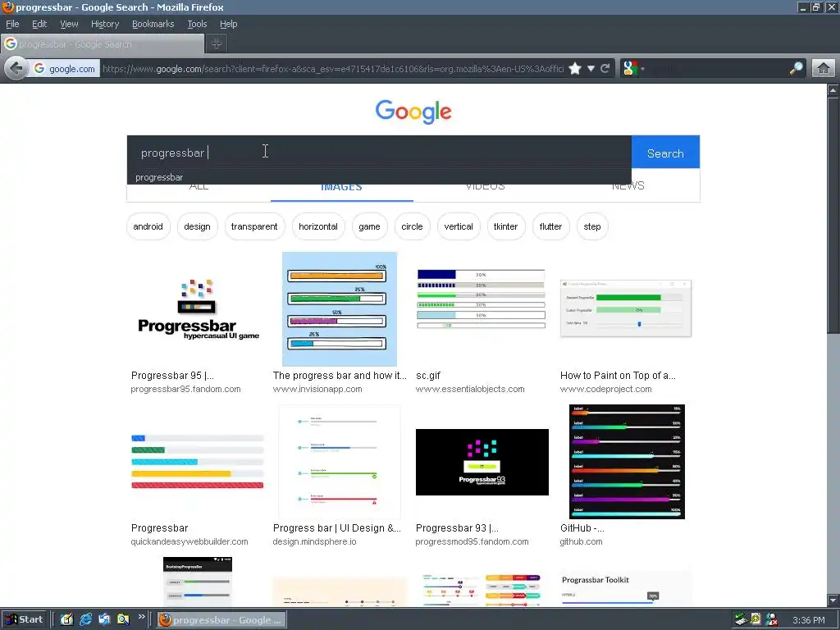Screen dimensions: 840x630
Task: Open the home page with the Home icon
Action: coord(824,69)
